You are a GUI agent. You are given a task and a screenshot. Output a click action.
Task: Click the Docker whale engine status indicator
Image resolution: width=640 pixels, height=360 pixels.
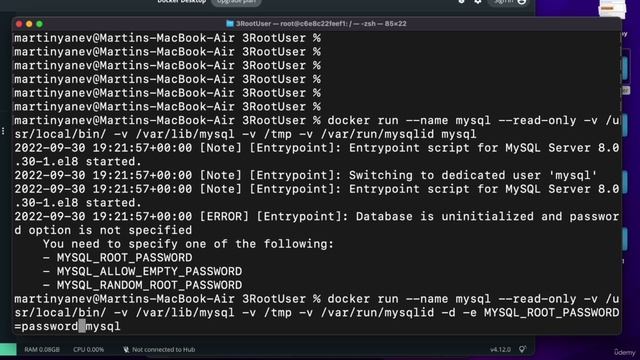pos(8,349)
